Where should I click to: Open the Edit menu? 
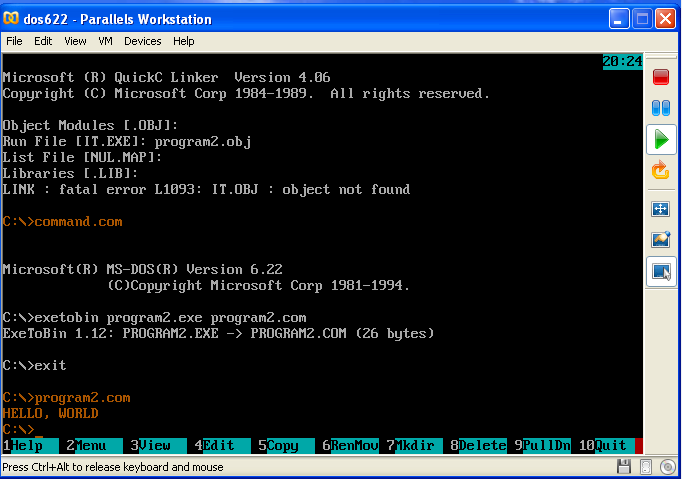(x=43, y=41)
